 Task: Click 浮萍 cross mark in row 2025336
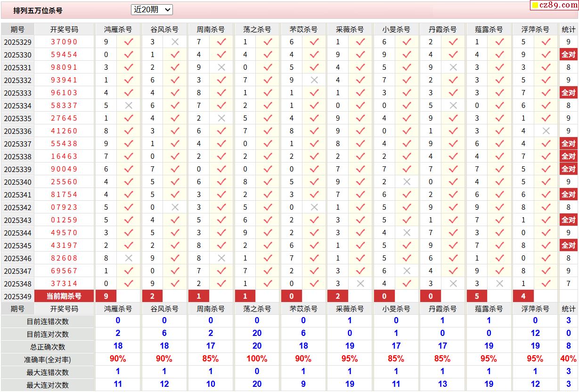[x=546, y=131]
